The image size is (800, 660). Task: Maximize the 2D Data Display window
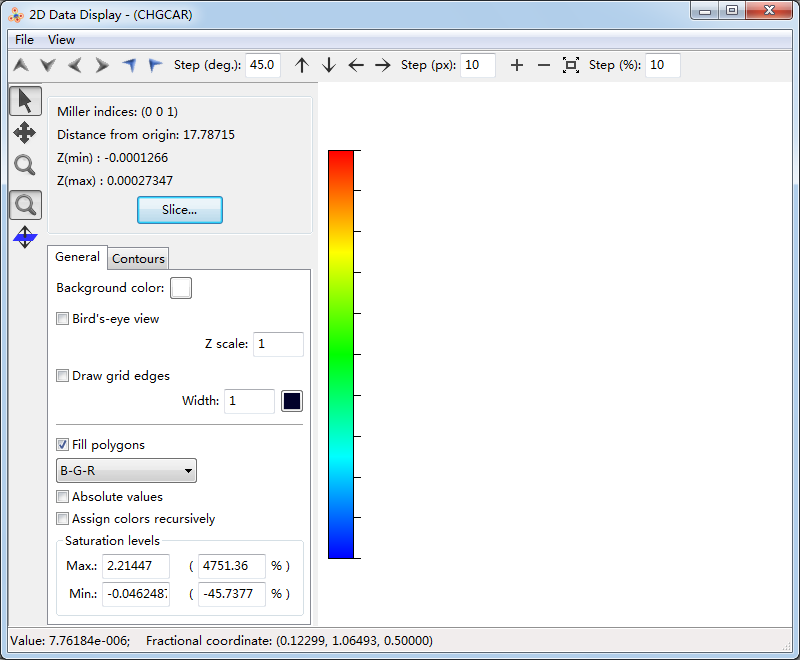point(732,11)
